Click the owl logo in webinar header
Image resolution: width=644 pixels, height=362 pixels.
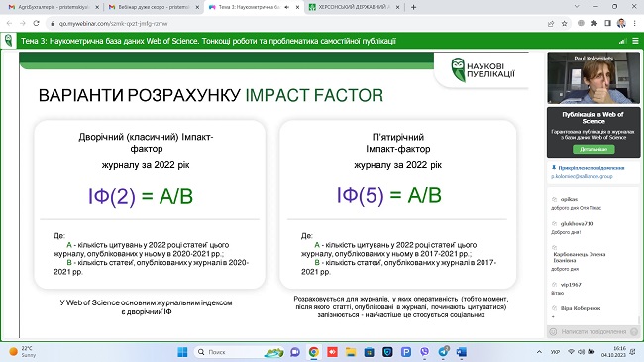pyautogui.click(x=8, y=41)
